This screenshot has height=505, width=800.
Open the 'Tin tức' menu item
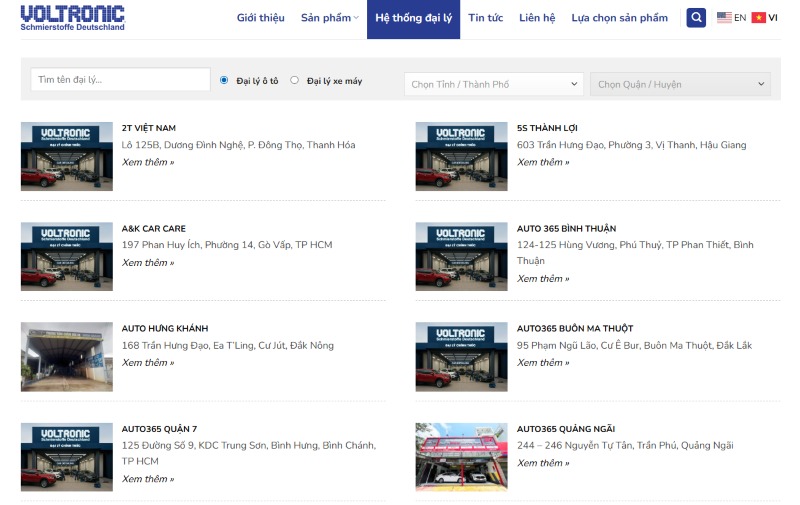485,18
